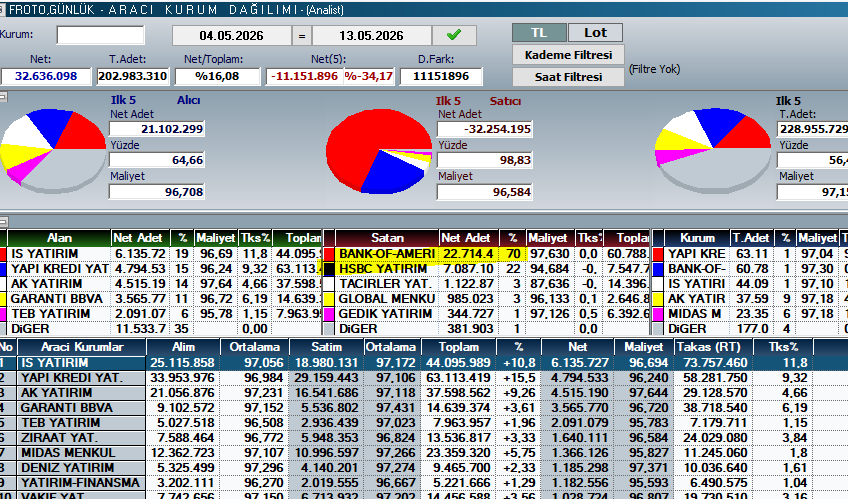This screenshot has width=848, height=499.
Task: Click DiGER row in buyers list
Action: 162,329
